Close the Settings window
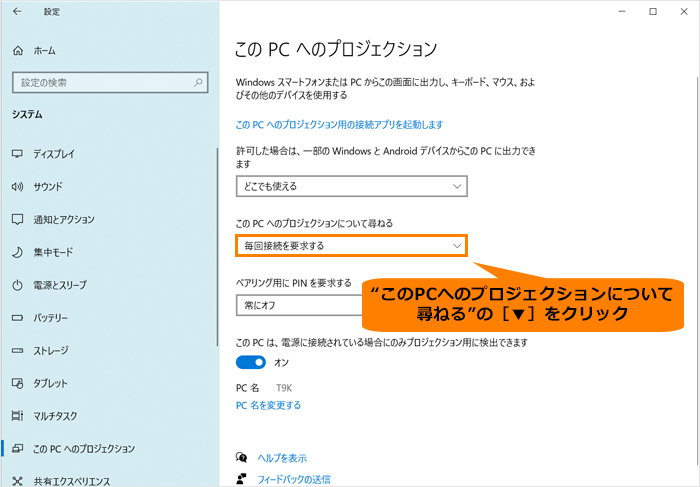The image size is (700, 487). coord(683,12)
